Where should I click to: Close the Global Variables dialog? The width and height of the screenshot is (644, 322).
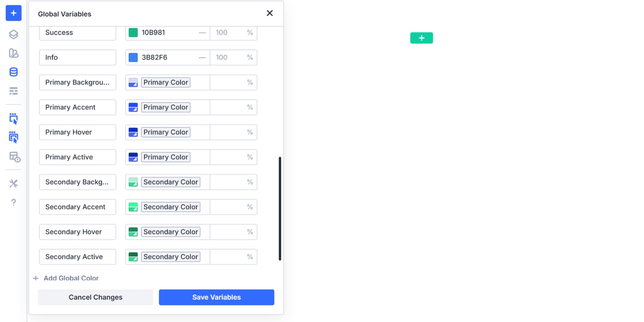pos(269,13)
